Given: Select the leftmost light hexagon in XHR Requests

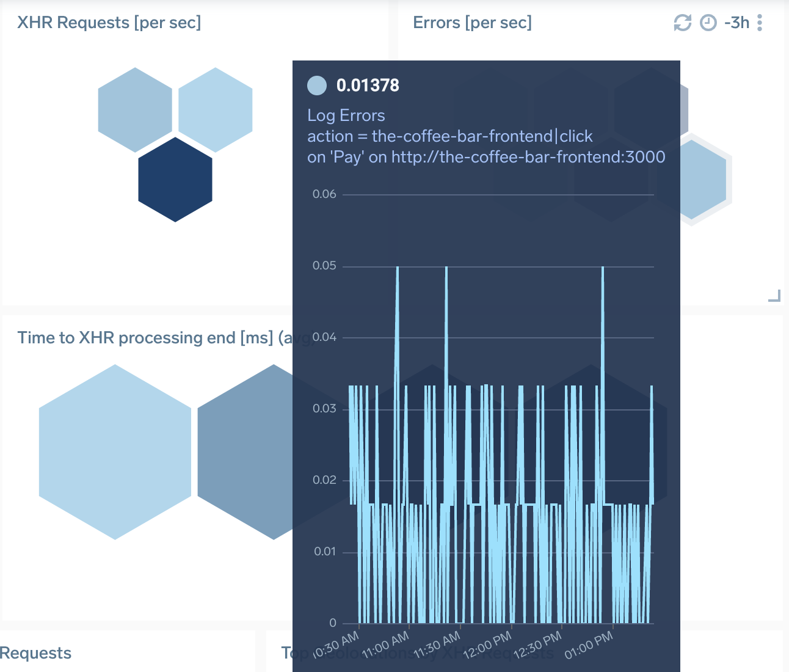Looking at the screenshot, I should tap(135, 109).
